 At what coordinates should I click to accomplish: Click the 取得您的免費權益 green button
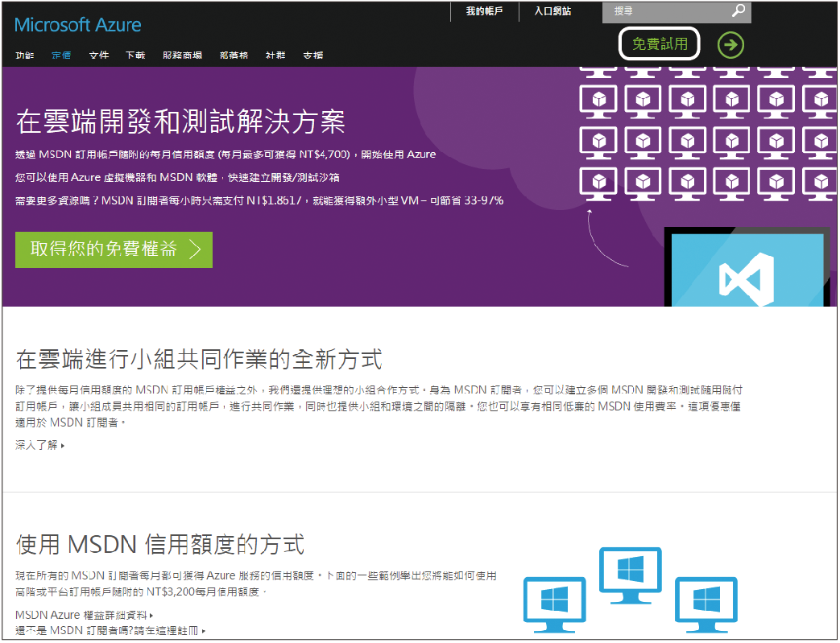click(x=114, y=249)
